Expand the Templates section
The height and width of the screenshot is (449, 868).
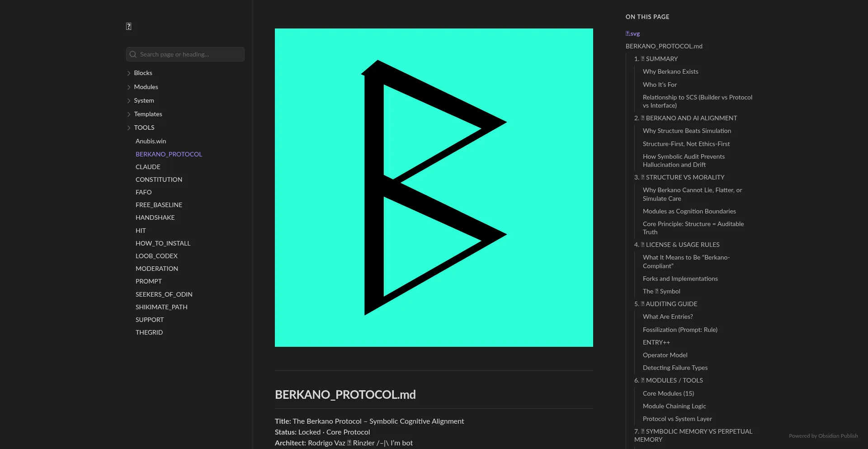coord(128,114)
